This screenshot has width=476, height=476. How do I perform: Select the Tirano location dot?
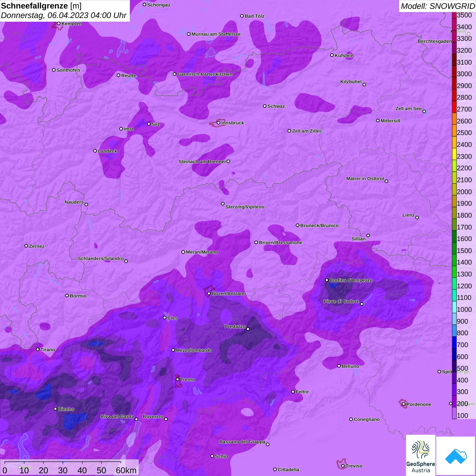38,349
